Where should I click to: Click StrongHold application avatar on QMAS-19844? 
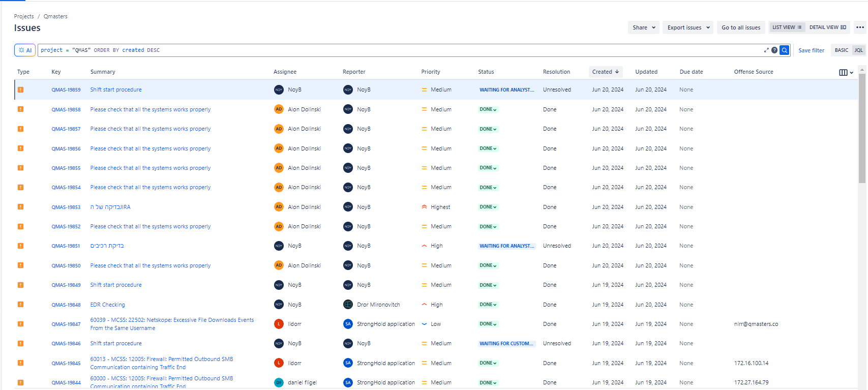pos(348,382)
